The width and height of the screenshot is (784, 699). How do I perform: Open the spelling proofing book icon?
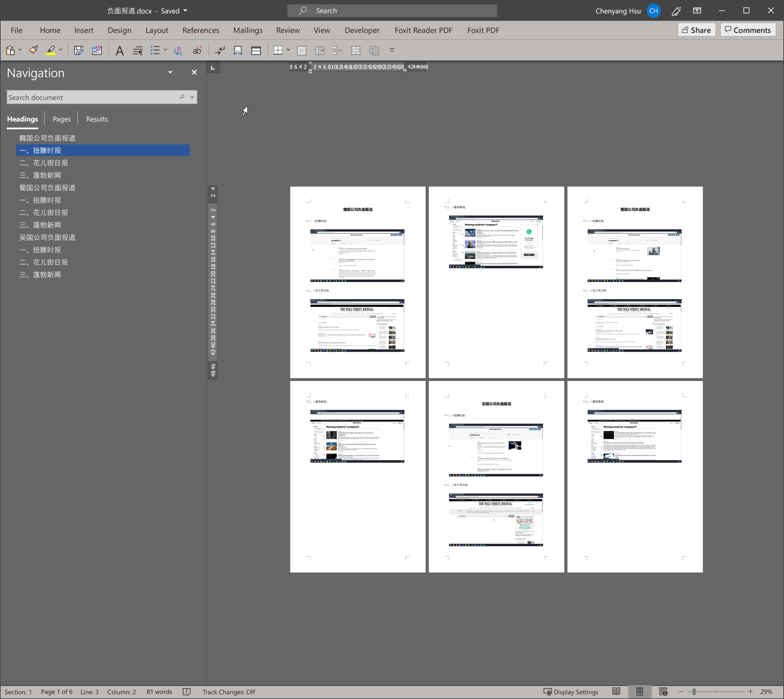[186, 692]
